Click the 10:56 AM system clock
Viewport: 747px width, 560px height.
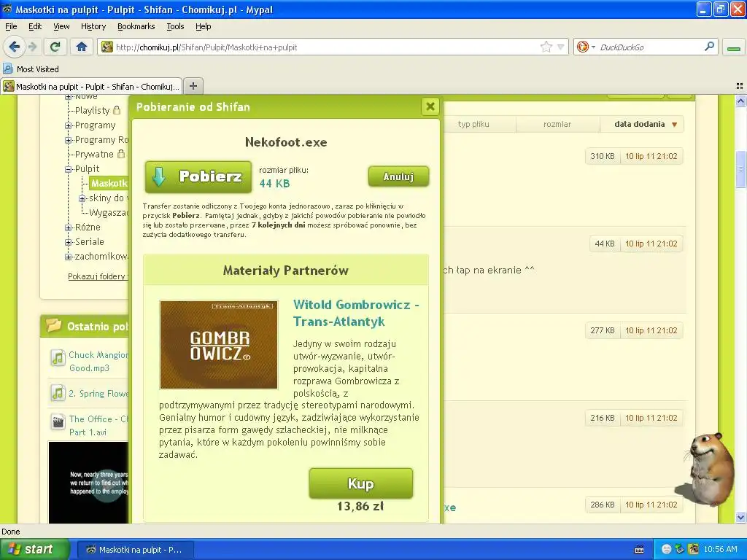click(x=720, y=550)
